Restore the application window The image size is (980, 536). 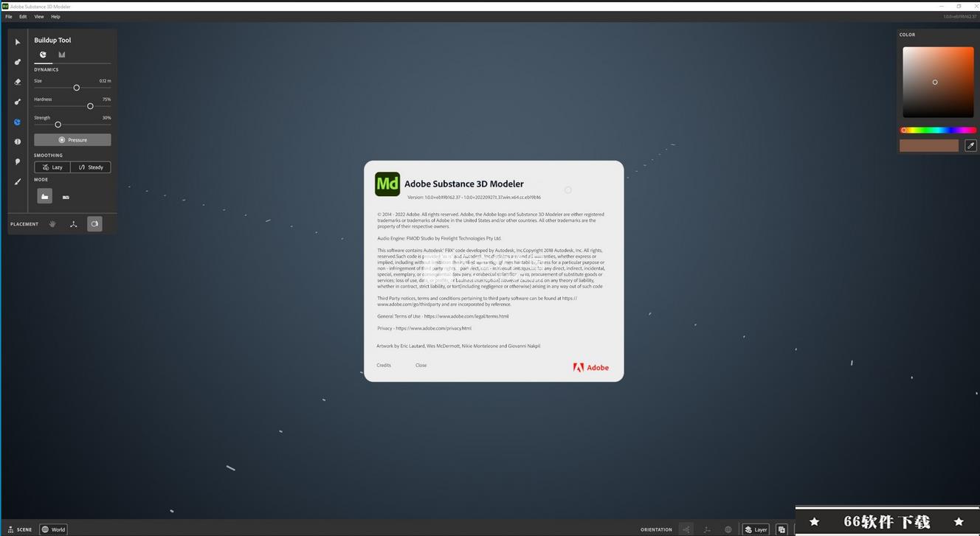point(959,6)
